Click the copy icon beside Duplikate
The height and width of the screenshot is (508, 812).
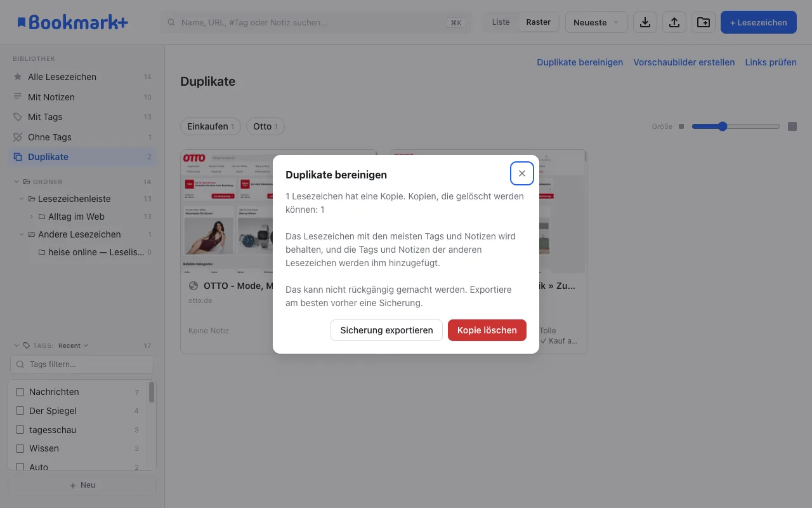(x=18, y=157)
